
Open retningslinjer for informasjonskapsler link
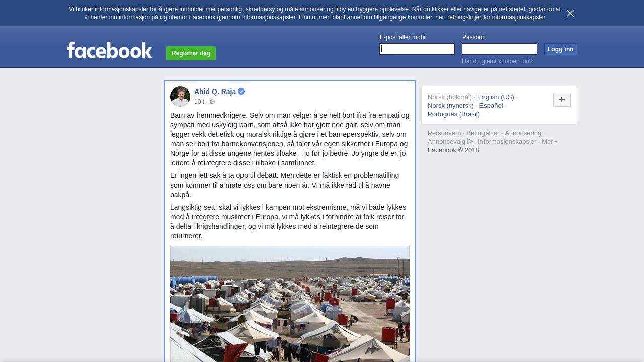pyautogui.click(x=496, y=17)
